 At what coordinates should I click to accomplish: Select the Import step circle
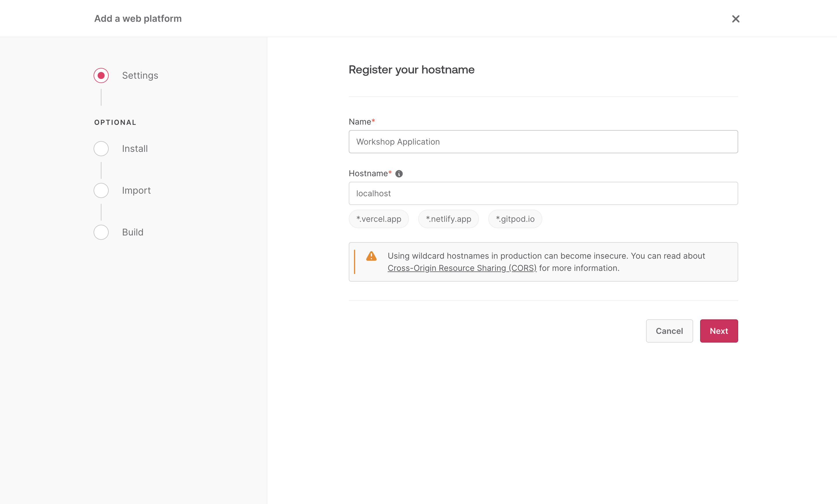(x=101, y=190)
